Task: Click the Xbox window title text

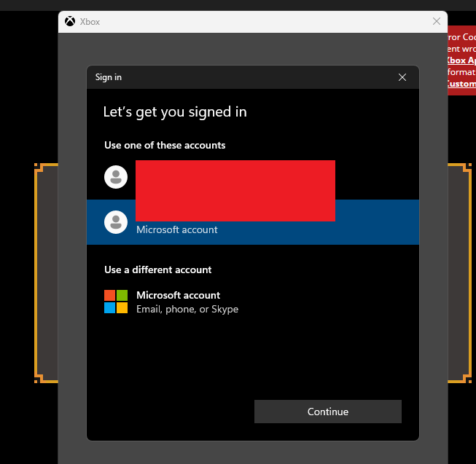Action: coord(90,22)
